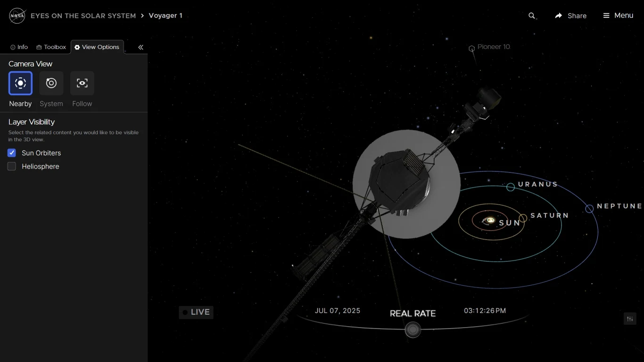Click the NASA logo
This screenshot has height=362, width=644.
[17, 16]
